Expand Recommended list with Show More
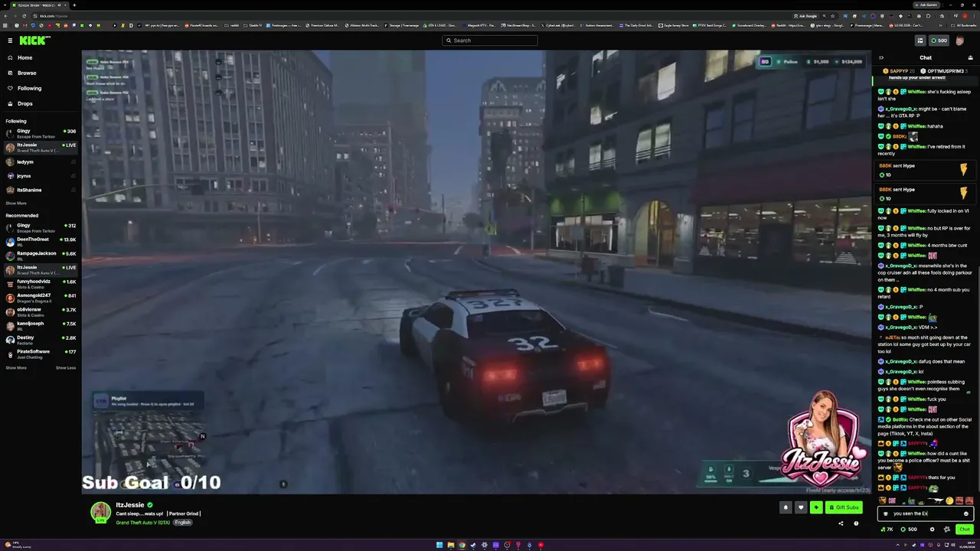The height and width of the screenshot is (551, 980). [16, 368]
